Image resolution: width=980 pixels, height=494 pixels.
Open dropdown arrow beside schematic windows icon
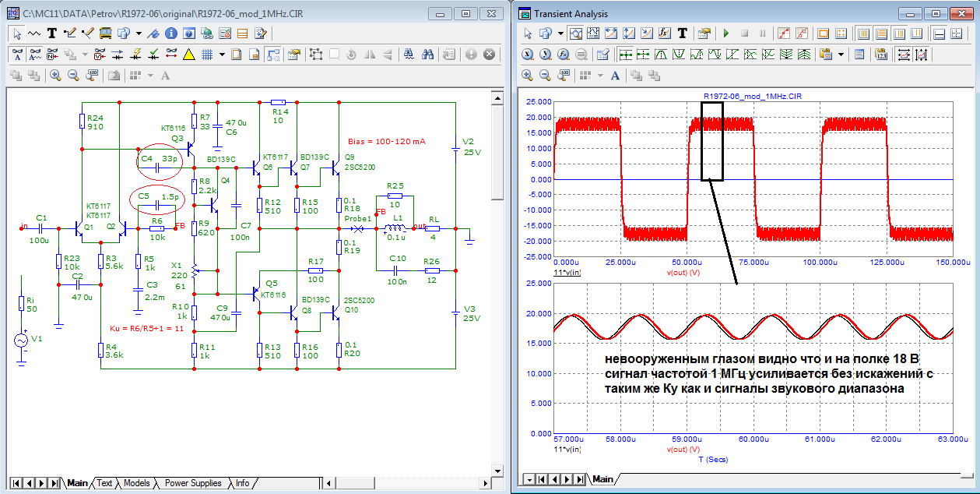(x=139, y=34)
